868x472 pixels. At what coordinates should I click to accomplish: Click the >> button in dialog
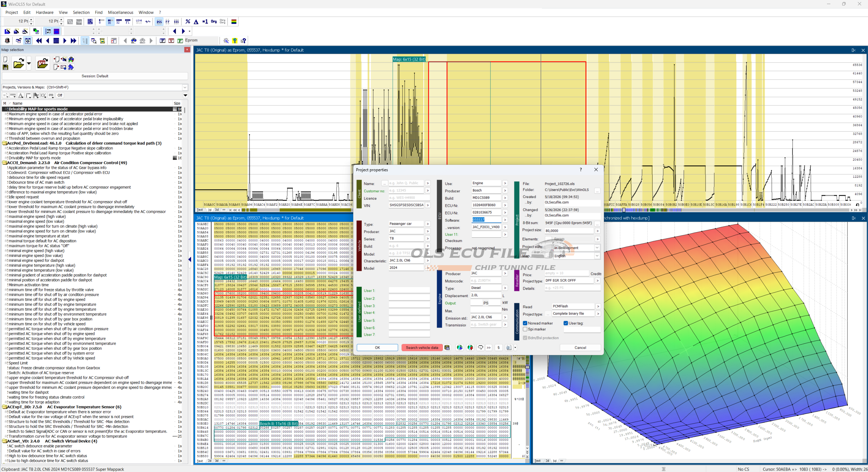(489, 348)
